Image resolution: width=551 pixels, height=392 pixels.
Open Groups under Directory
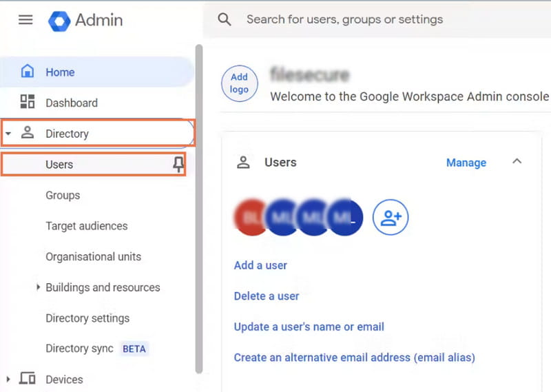point(63,195)
